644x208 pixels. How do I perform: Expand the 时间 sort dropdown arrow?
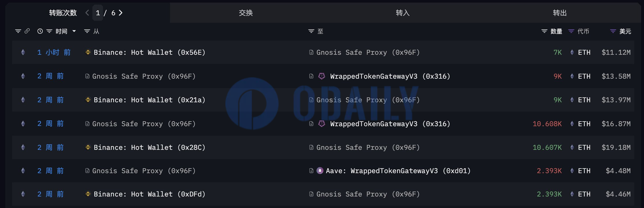tap(74, 31)
